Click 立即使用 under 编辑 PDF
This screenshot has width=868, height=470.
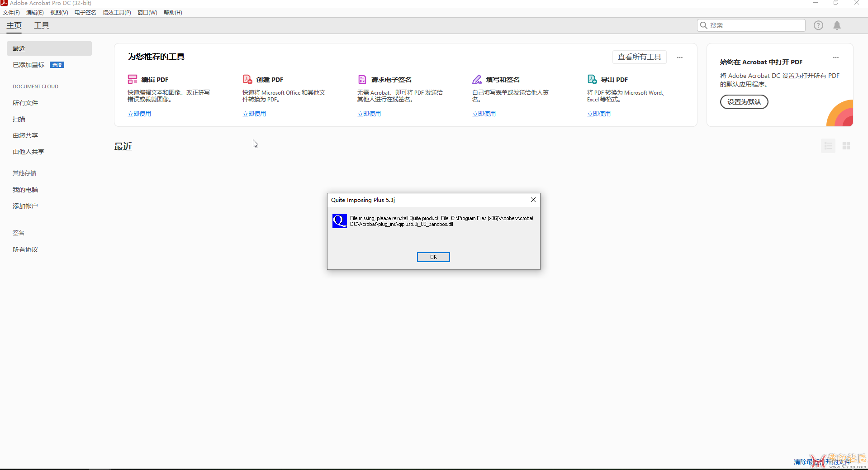click(x=139, y=114)
